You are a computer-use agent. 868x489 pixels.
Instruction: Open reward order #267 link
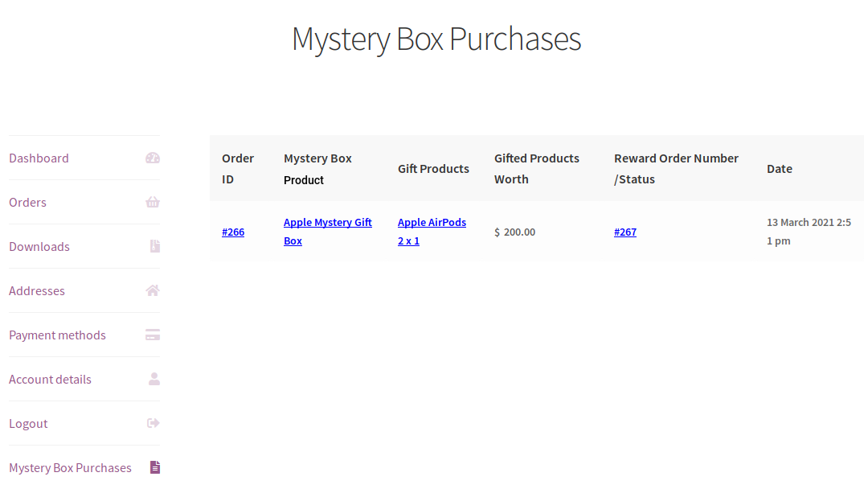tap(625, 232)
